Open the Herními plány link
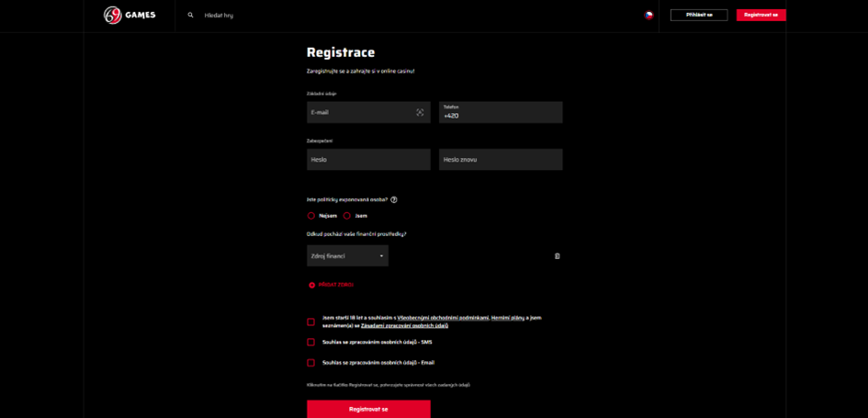 506,318
